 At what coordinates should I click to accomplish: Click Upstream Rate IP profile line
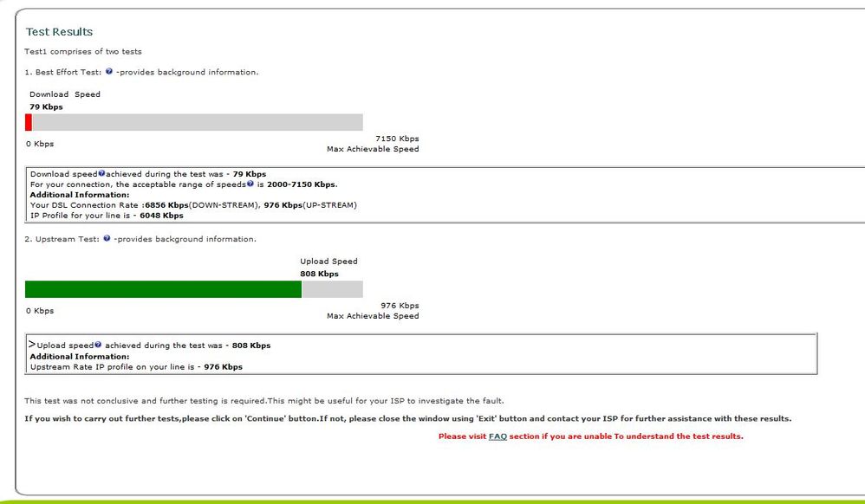(136, 366)
